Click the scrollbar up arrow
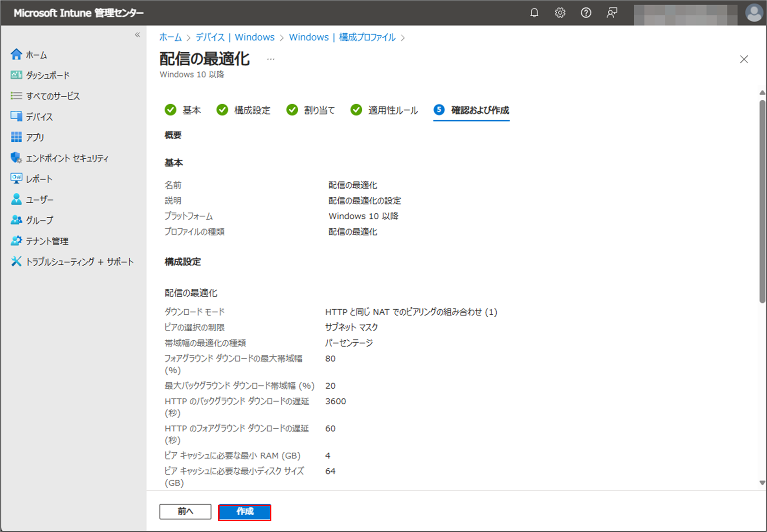767x532 pixels. (762, 93)
